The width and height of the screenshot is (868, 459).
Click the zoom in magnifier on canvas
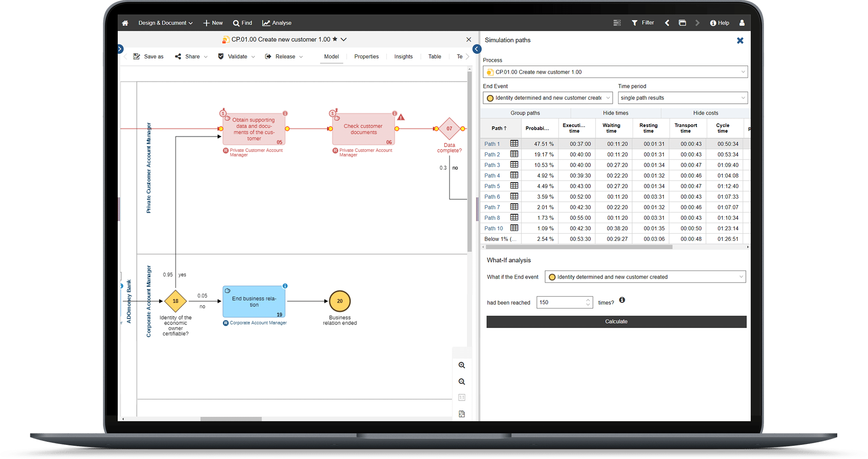[x=462, y=365]
